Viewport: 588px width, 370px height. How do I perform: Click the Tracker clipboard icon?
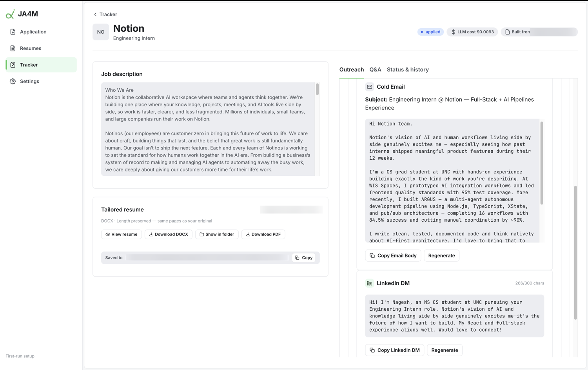point(13,65)
